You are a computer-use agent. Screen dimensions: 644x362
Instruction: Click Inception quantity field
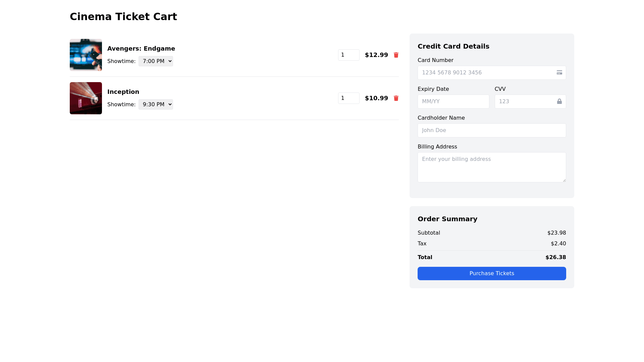point(348,98)
